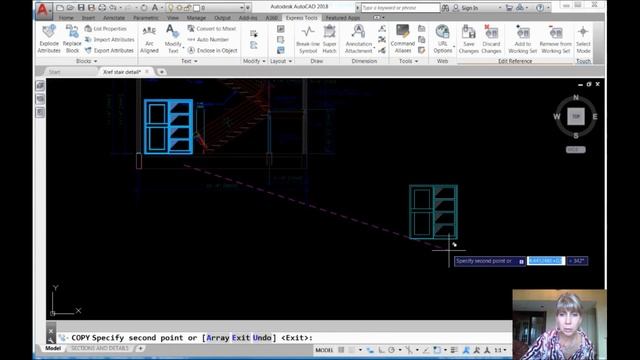Click the COPY command line input
The image size is (640, 360).
pyautogui.click(x=284, y=338)
